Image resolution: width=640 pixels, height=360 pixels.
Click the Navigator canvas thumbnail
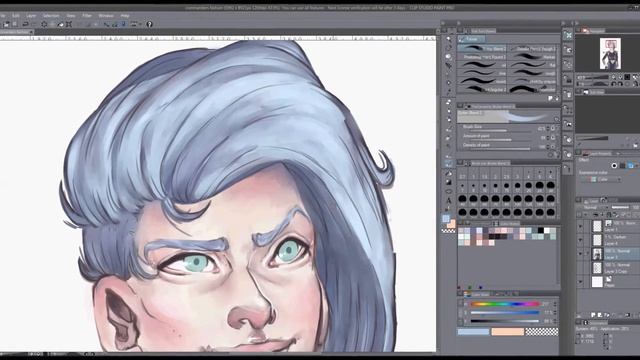coord(610,53)
